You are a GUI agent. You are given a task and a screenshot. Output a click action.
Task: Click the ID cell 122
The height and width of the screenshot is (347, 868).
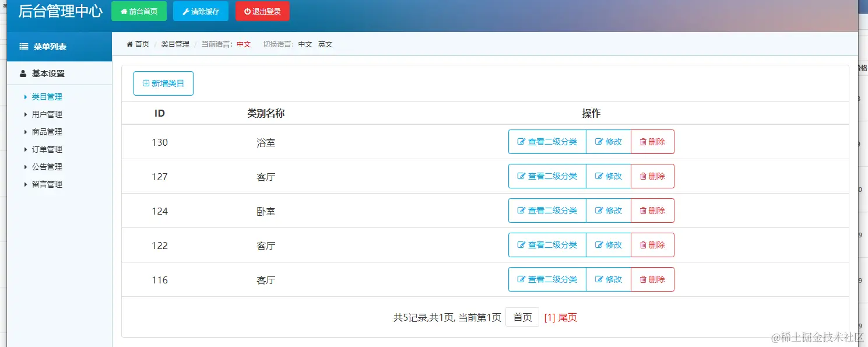[x=160, y=246]
